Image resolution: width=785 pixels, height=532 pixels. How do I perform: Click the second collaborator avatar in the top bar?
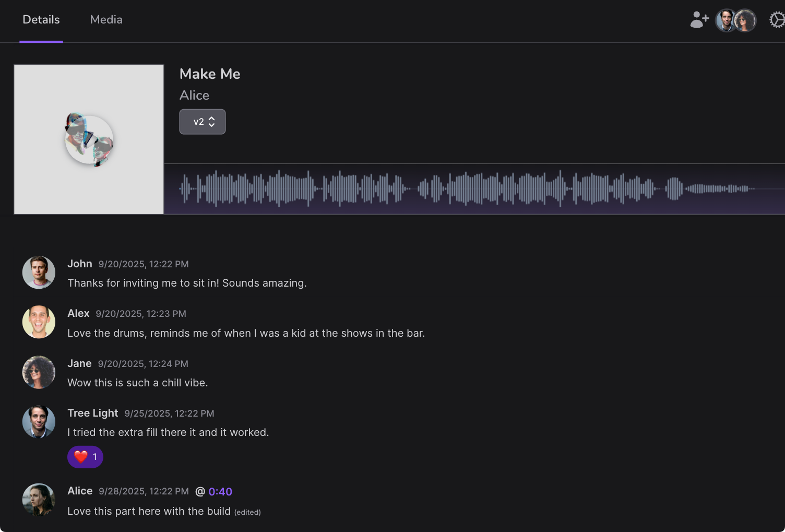[x=745, y=20]
